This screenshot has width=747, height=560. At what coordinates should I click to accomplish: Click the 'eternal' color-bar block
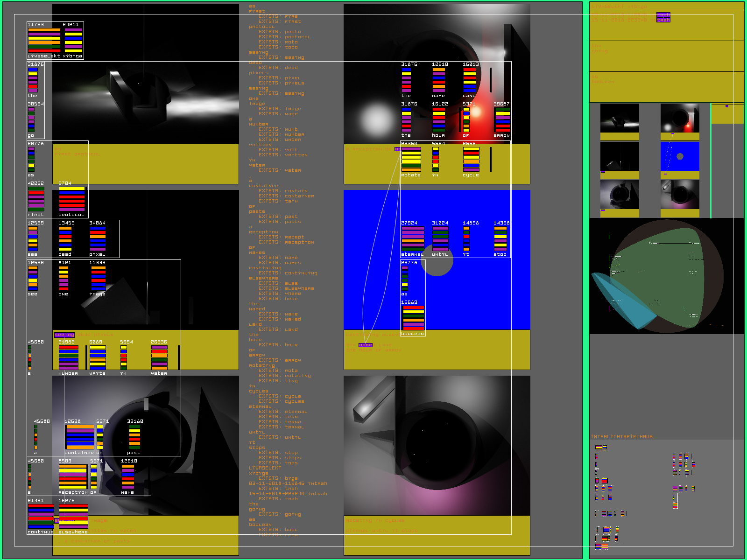pos(413,238)
